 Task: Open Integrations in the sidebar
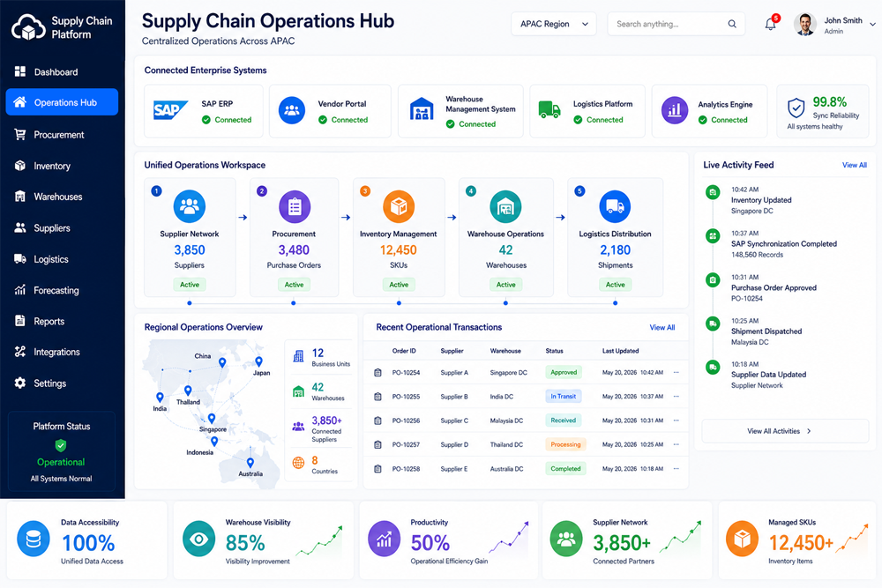pyautogui.click(x=62, y=352)
